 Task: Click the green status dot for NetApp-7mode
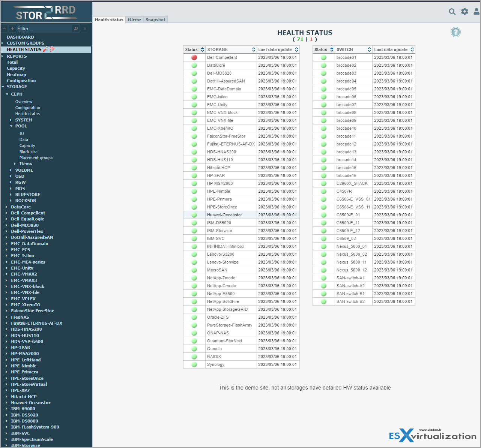(194, 278)
